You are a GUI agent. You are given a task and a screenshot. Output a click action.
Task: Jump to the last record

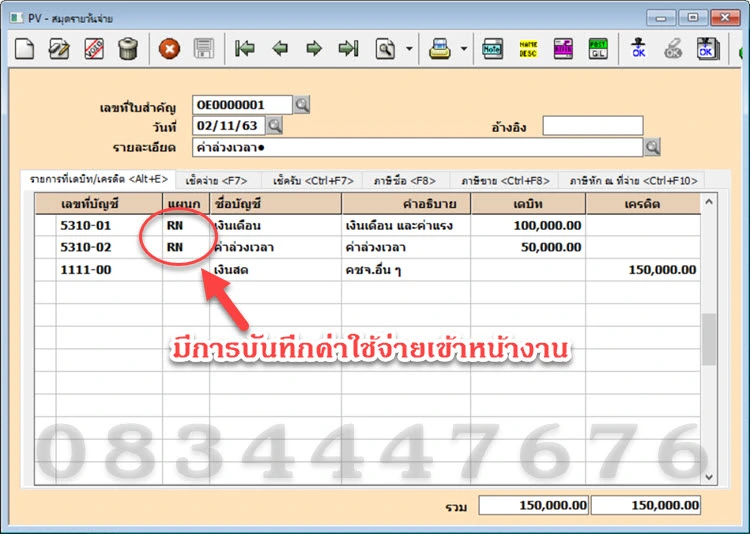tap(348, 48)
